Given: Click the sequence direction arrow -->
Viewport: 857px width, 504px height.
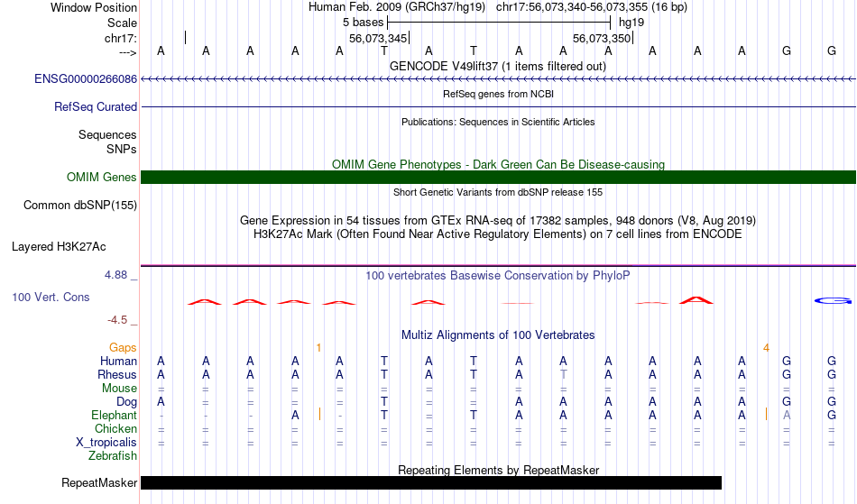Looking at the screenshot, I should [x=128, y=52].
